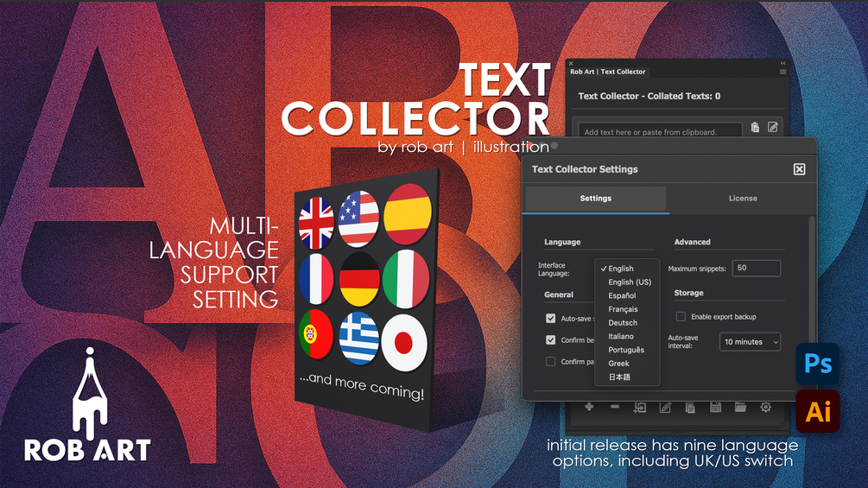The height and width of the screenshot is (488, 868).
Task: Switch to the License tab
Action: click(x=743, y=198)
